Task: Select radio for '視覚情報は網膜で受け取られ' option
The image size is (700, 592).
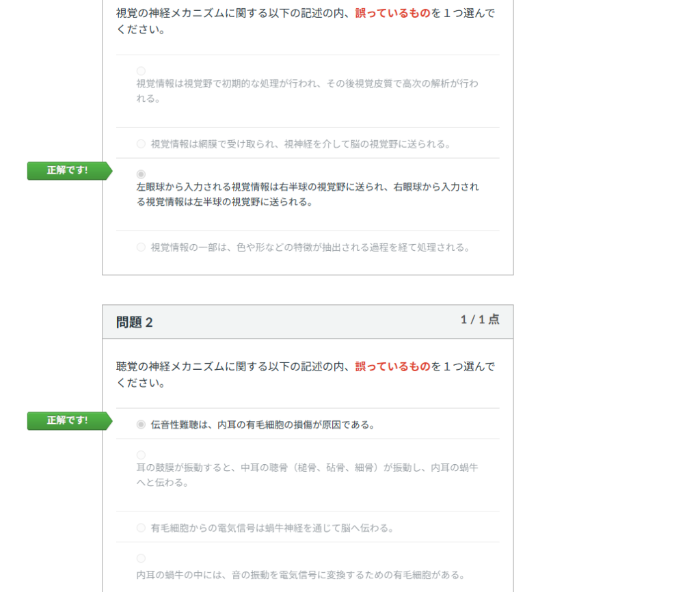Action: point(141,144)
